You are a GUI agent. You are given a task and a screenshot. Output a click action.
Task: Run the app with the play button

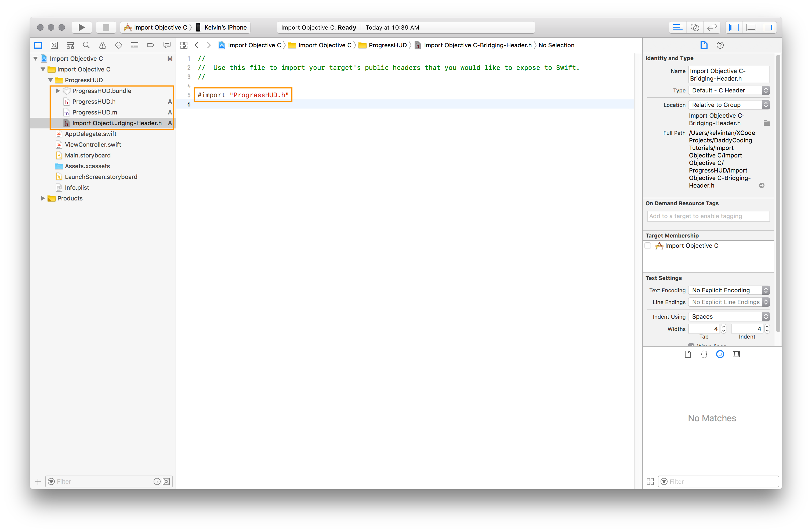[82, 27]
